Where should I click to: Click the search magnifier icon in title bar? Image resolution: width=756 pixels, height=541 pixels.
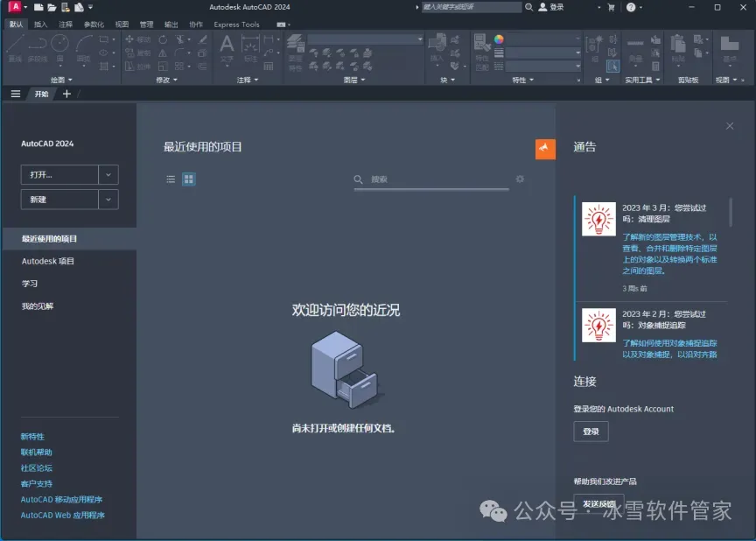(528, 7)
